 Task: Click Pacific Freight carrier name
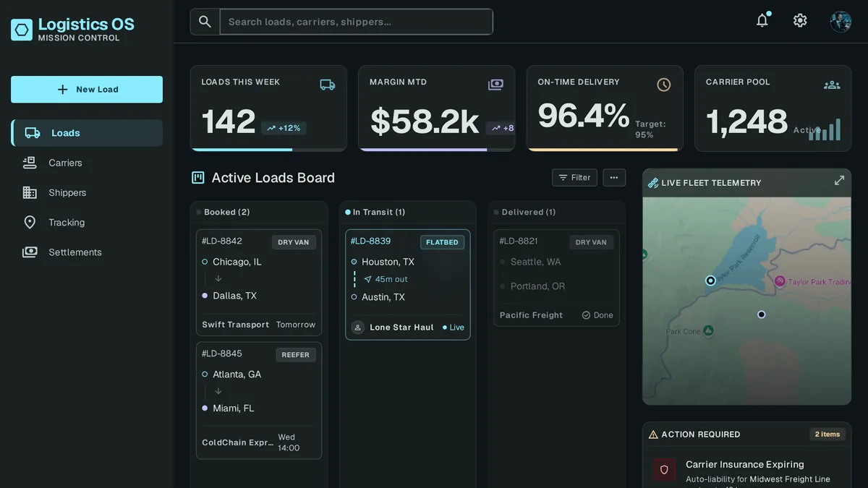click(x=531, y=315)
